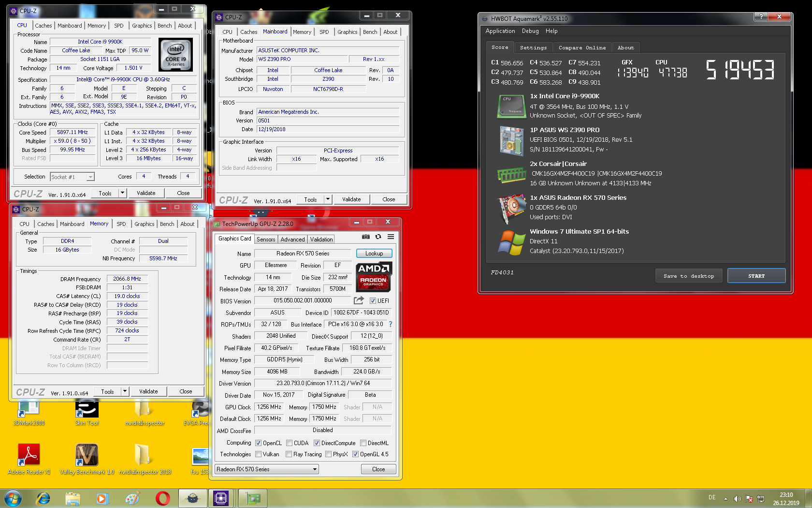This screenshot has width=812, height=508.
Task: Open the GPU-Z hamburger menu
Action: (x=391, y=237)
